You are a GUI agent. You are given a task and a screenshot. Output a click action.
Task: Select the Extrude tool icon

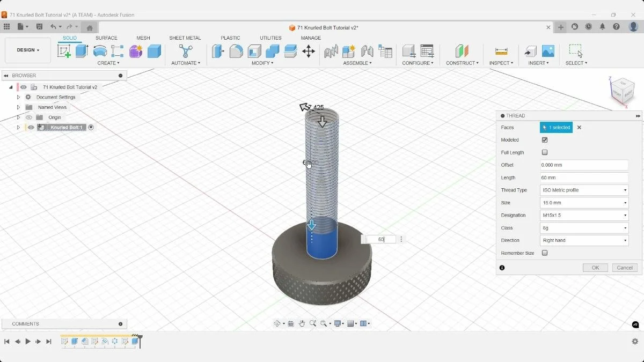(82, 51)
